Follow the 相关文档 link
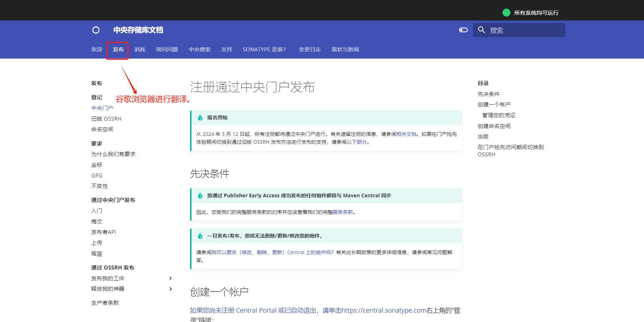Screen dimensions: 644x322 coord(406,134)
